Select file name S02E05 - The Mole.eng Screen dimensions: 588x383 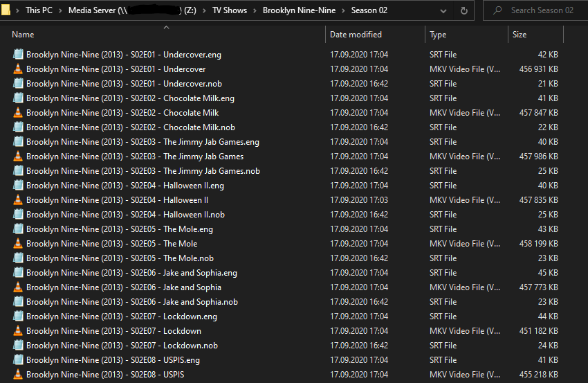[120, 229]
